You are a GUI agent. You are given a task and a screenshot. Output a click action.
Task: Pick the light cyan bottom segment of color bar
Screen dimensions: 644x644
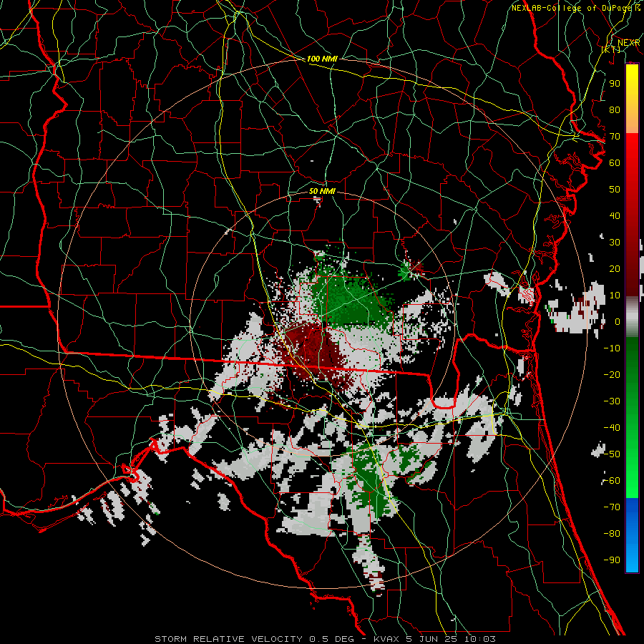click(632, 557)
